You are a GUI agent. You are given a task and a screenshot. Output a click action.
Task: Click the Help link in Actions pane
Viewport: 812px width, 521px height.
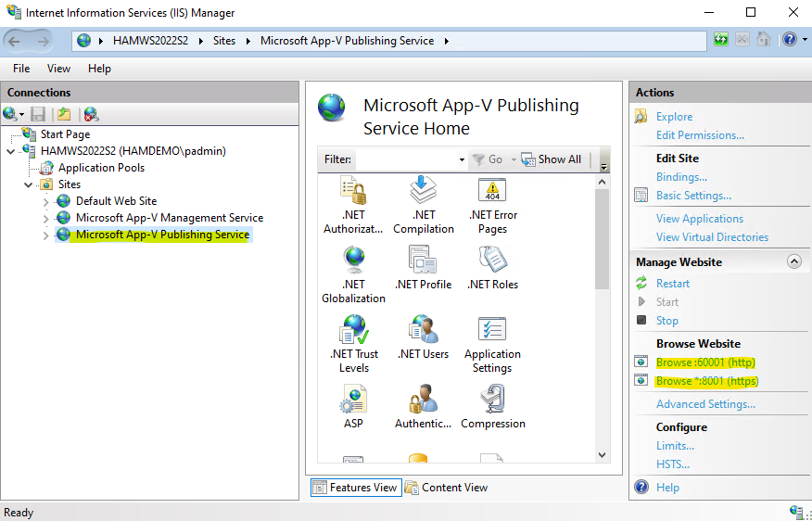[667, 488]
